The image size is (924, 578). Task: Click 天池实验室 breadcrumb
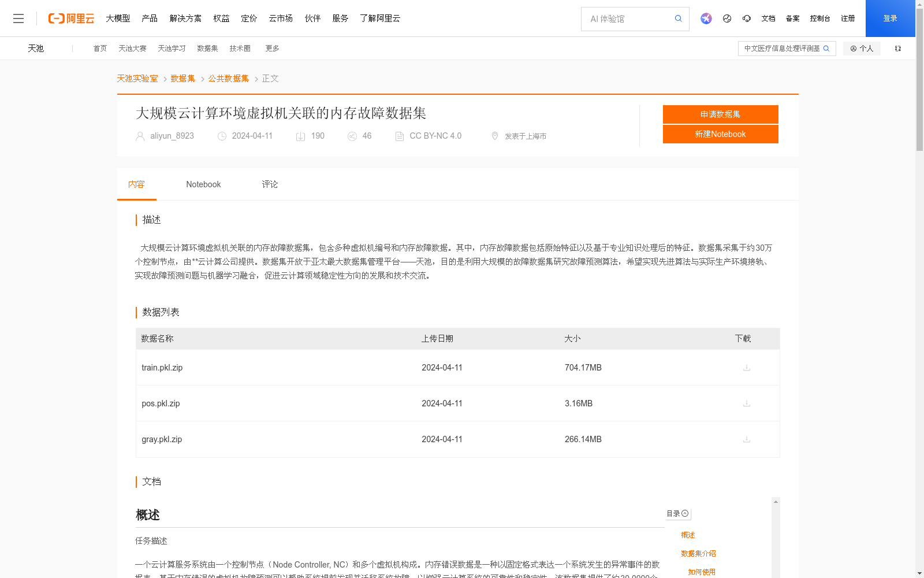click(137, 79)
